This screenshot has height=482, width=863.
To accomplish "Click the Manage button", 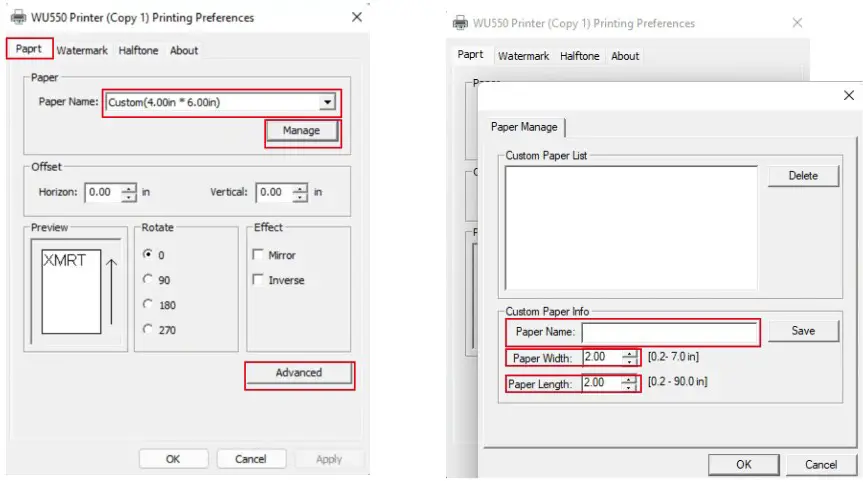I will (302, 131).
